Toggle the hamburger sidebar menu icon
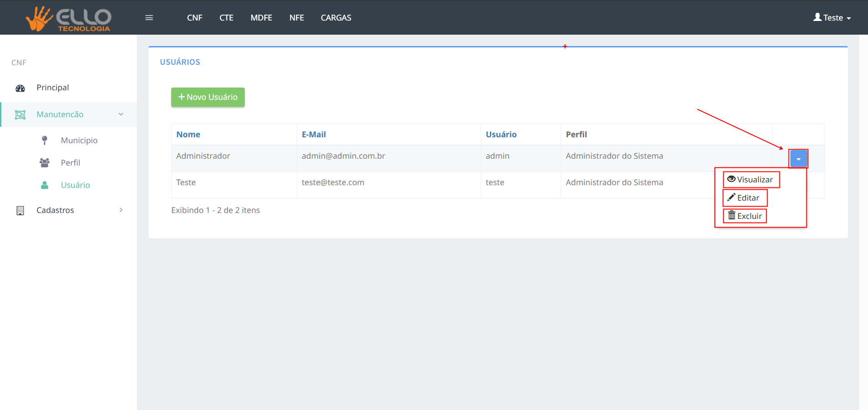This screenshot has height=410, width=868. [x=149, y=18]
